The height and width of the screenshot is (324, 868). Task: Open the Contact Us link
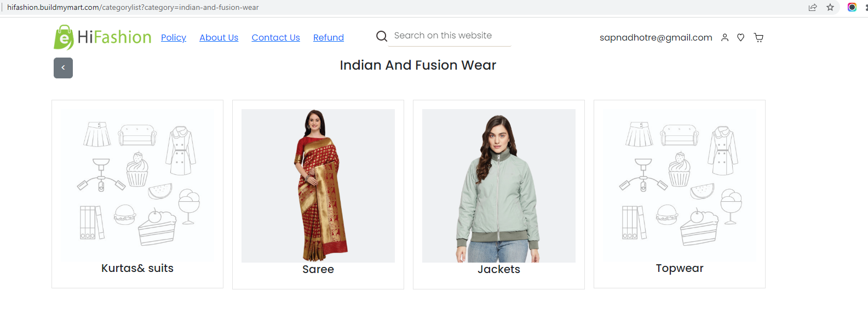point(276,37)
